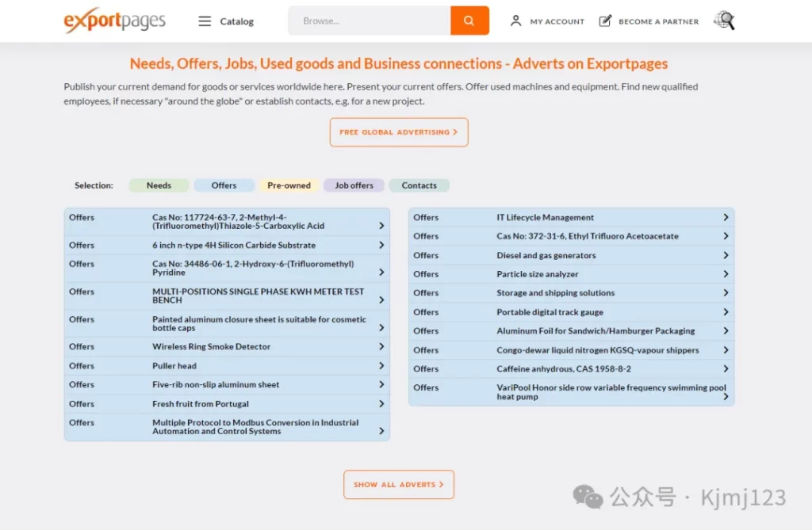The image size is (812, 530).
Task: Expand arrow for Caffeine anhydrous offer
Action: (x=726, y=368)
